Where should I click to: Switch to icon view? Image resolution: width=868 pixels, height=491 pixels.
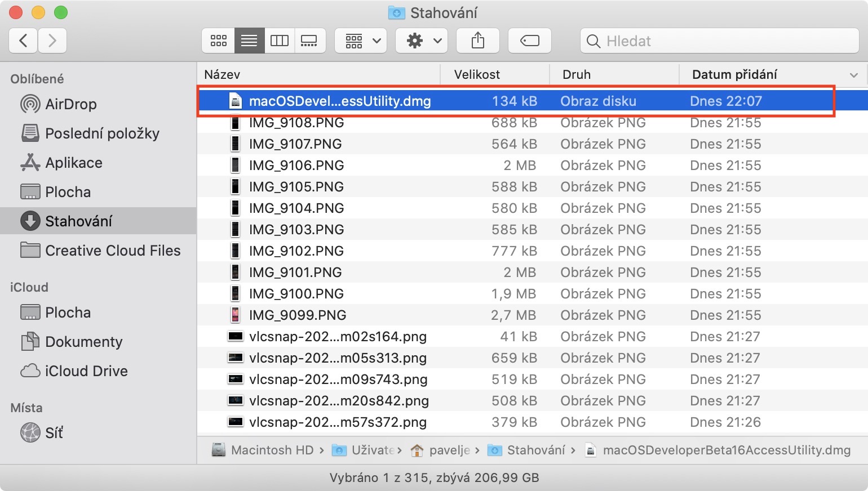(x=219, y=41)
